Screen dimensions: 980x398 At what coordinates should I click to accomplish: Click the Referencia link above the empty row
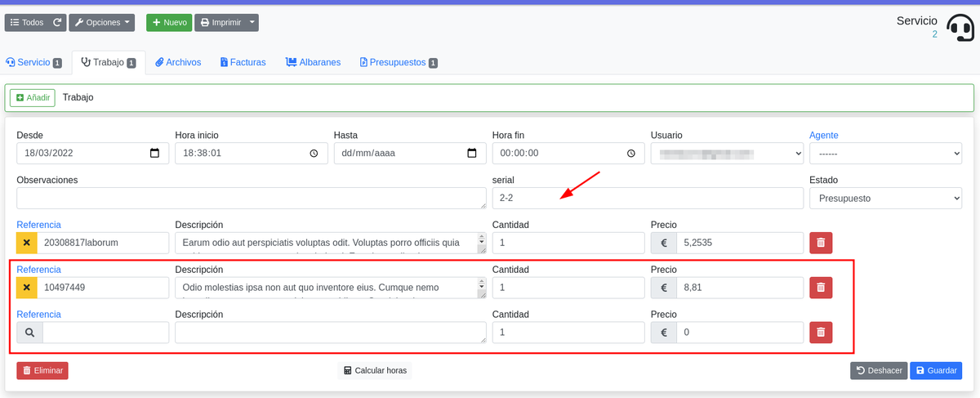38,315
